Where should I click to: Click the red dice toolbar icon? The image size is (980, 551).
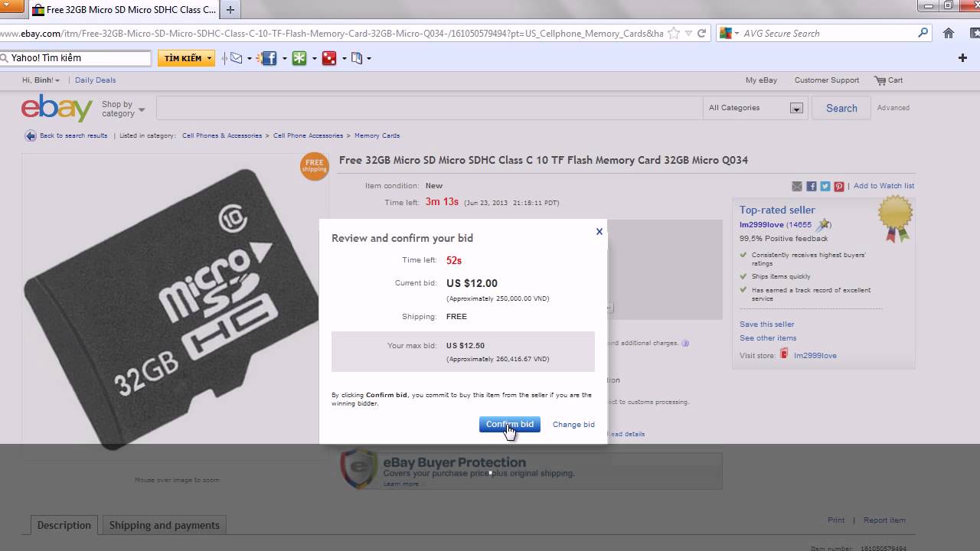click(329, 58)
